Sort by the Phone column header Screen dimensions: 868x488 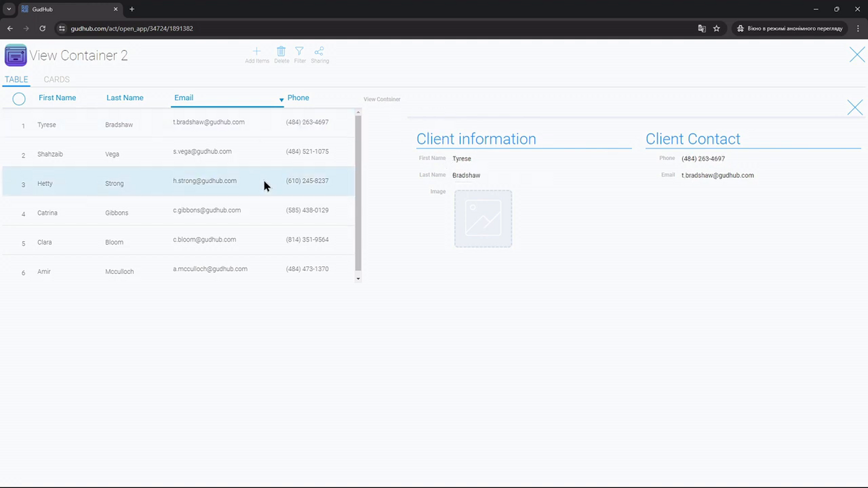pos(298,98)
